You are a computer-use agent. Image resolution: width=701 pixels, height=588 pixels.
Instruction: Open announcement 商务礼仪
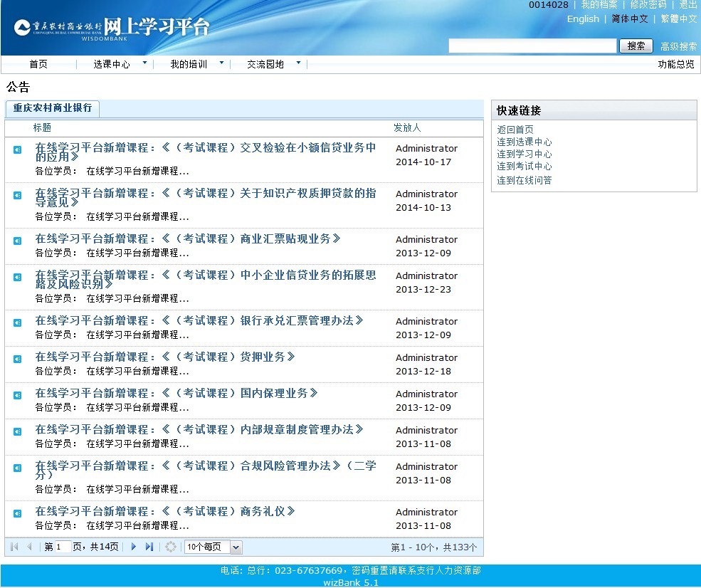pos(165,511)
